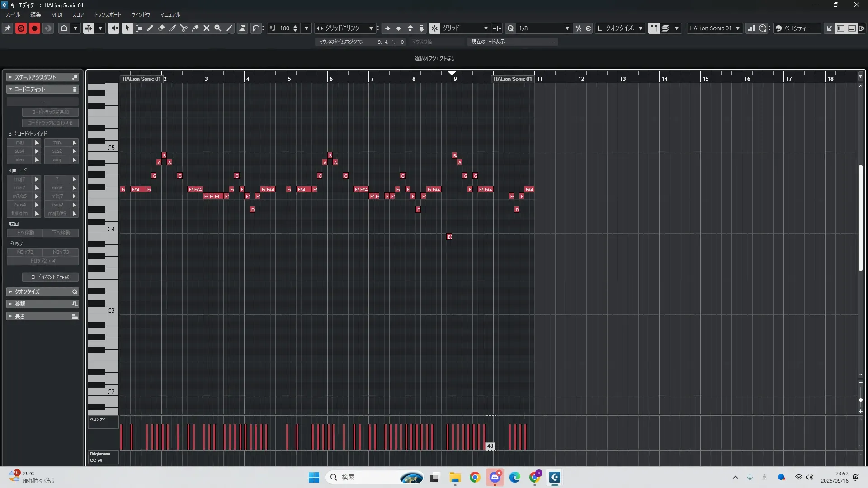Open the 1/8 quantize preset dropdown
This screenshot has width=868, height=488.
pos(567,28)
